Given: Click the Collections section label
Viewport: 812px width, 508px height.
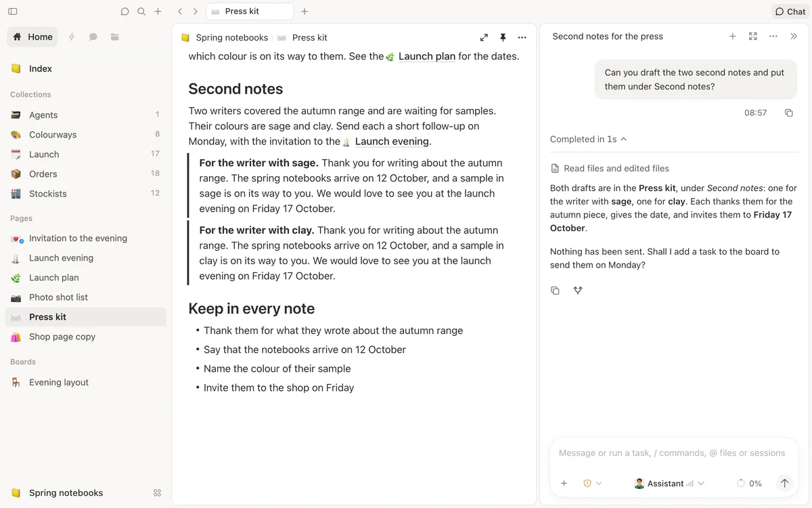Looking at the screenshot, I should point(30,95).
